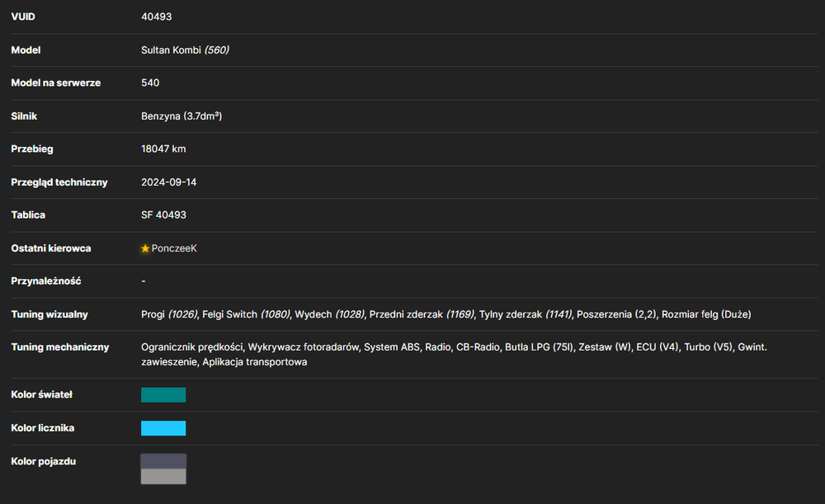Click the model ID (560) in italics
The image size is (825, 504).
(217, 50)
